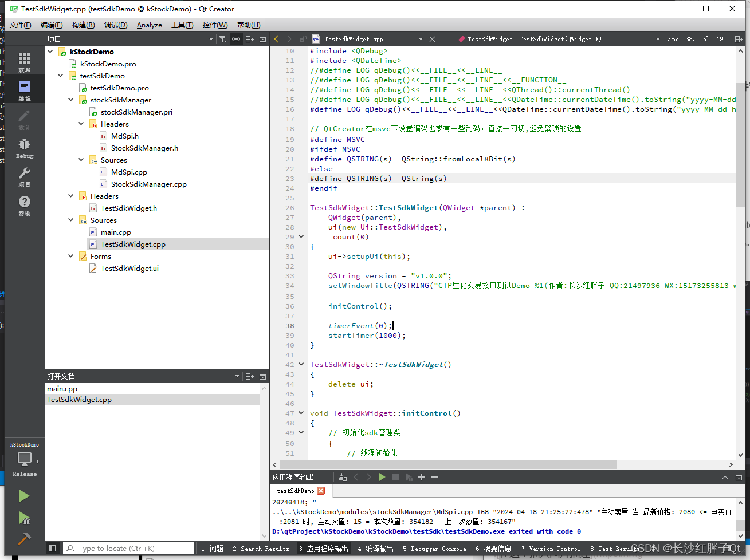
Task: Open the 构建(B) menu
Action: tap(83, 25)
